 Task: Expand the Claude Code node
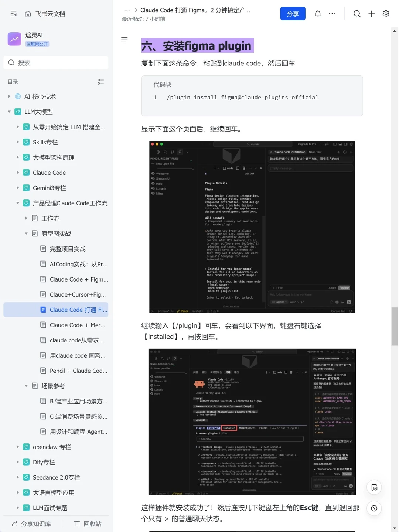18,173
